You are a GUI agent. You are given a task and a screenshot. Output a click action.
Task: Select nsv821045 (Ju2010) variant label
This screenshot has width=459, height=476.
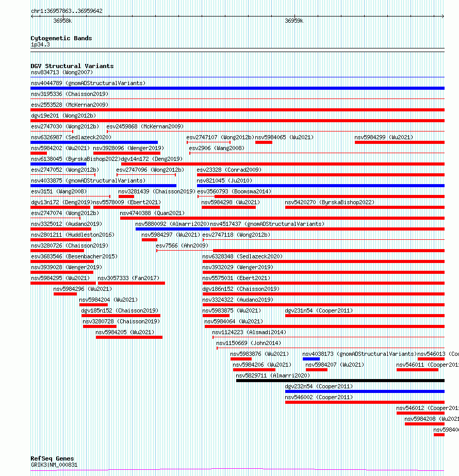pos(224,180)
